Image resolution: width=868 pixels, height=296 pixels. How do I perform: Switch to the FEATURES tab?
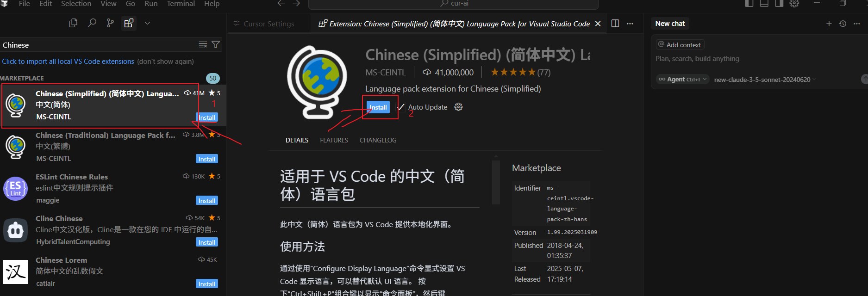pyautogui.click(x=334, y=140)
